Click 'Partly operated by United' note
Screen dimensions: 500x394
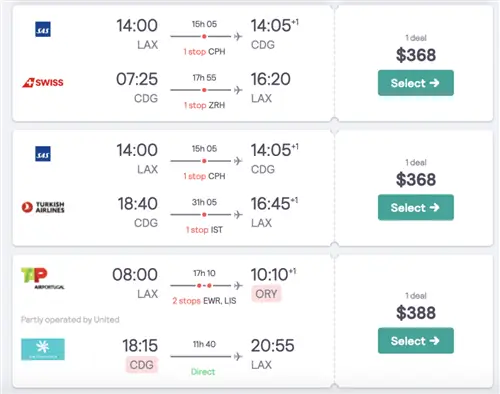[x=70, y=320]
